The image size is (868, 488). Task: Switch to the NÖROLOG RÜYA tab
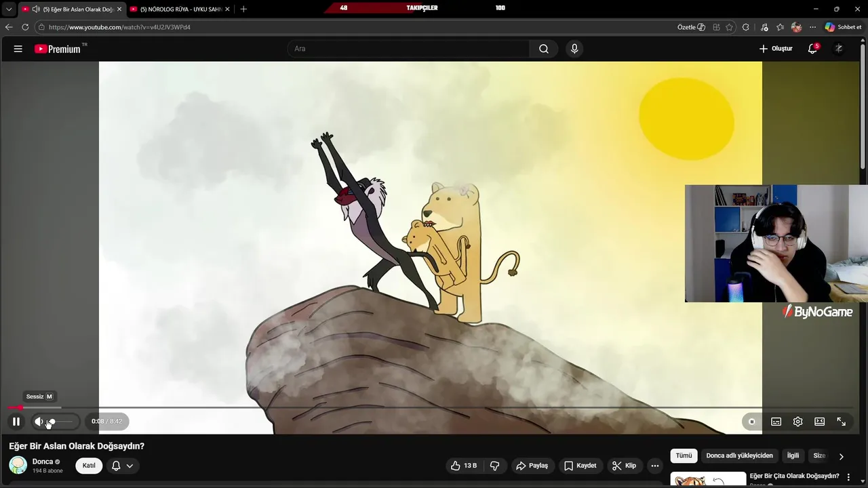[180, 9]
